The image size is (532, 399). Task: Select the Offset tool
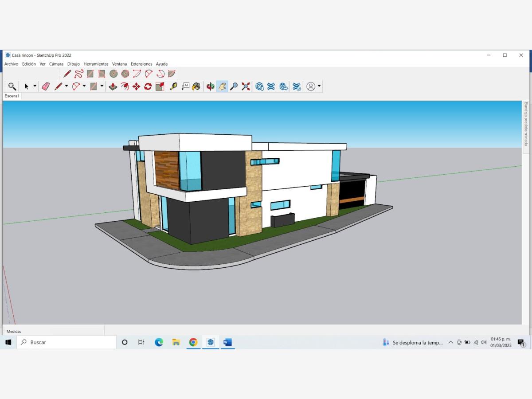click(125, 86)
